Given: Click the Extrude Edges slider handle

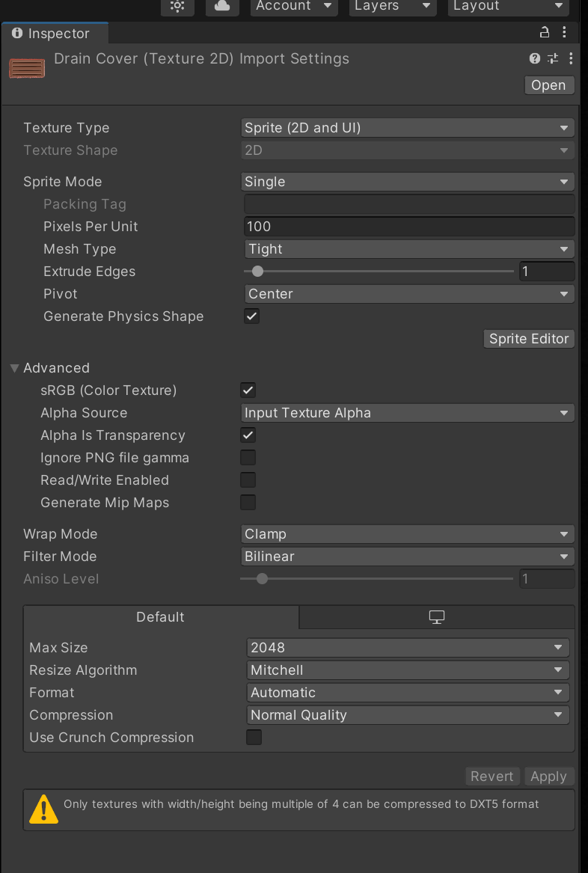Looking at the screenshot, I should (258, 272).
